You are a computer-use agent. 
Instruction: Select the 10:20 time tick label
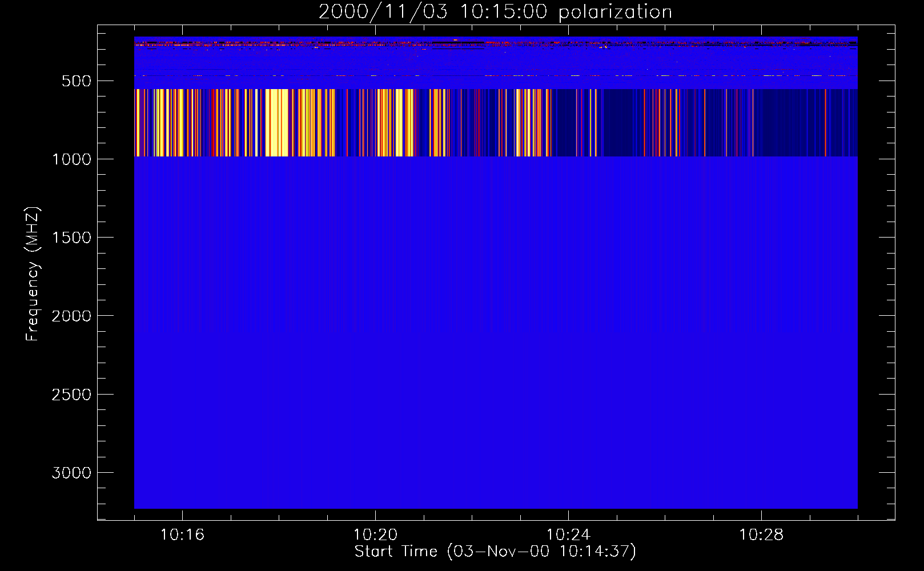click(x=375, y=535)
